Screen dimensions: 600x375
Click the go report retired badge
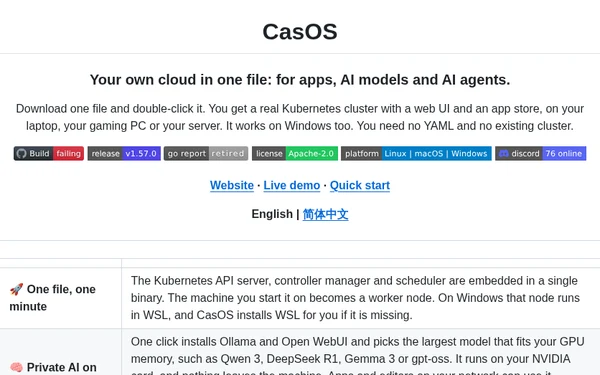click(206, 153)
